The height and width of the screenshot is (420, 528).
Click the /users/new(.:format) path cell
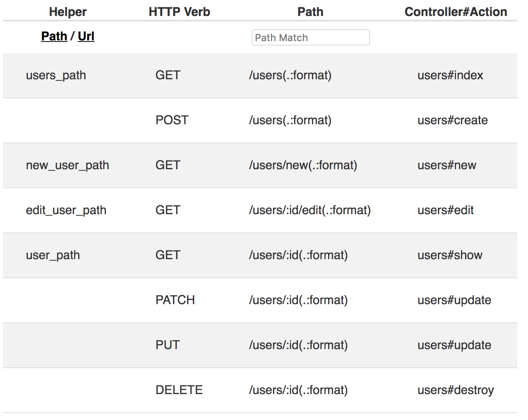pos(303,165)
